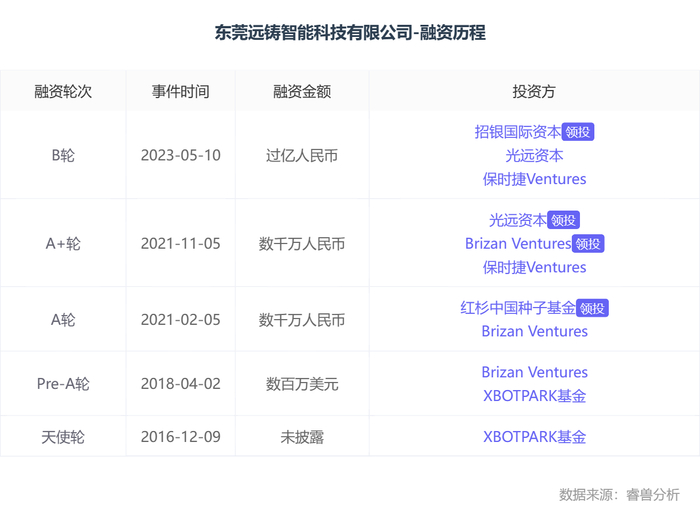Select 保时捷Ventures in the B轮 row

pos(534,179)
